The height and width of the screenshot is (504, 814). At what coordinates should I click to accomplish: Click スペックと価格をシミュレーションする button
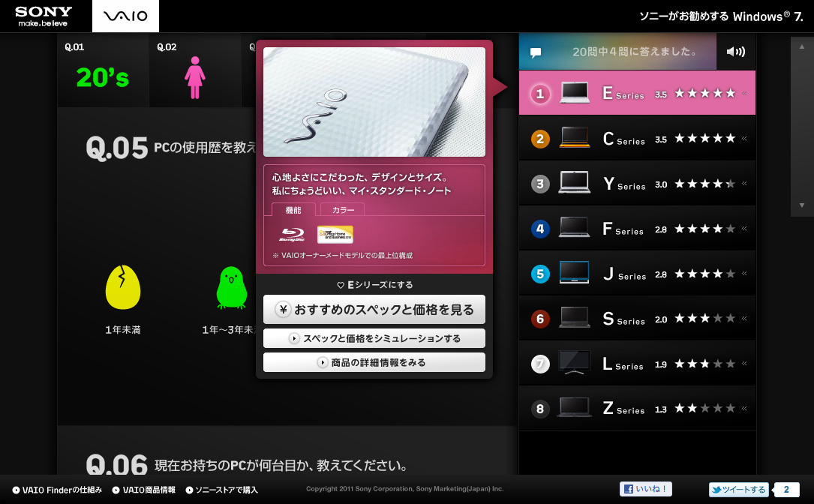[374, 339]
